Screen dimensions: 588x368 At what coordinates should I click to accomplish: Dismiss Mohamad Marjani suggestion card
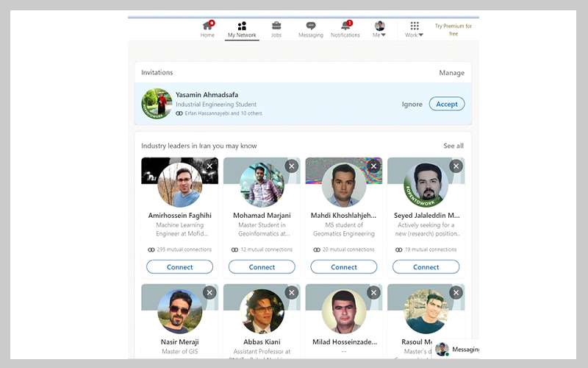click(292, 166)
